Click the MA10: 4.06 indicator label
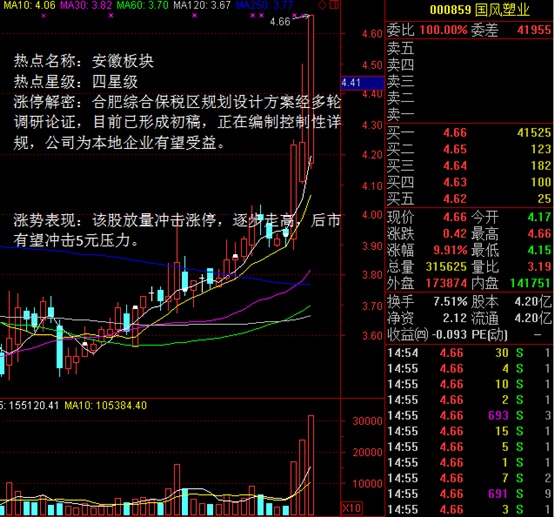554x517 pixels. pyautogui.click(x=29, y=5)
